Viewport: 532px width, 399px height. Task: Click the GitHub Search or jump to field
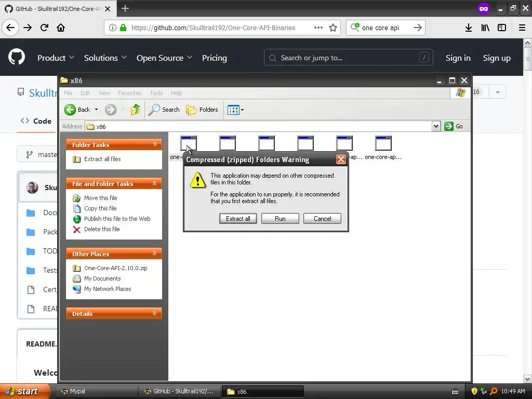tap(349, 58)
